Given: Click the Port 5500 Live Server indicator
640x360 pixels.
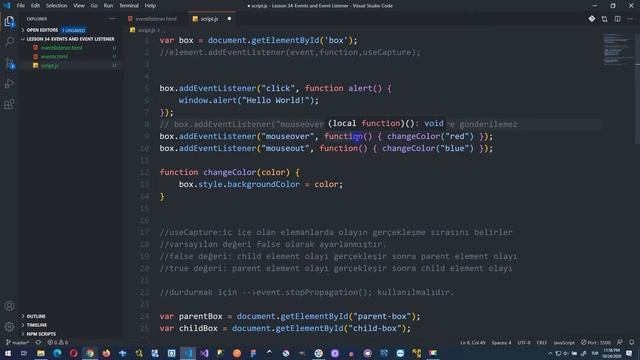Looking at the screenshot, I should coord(596,342).
